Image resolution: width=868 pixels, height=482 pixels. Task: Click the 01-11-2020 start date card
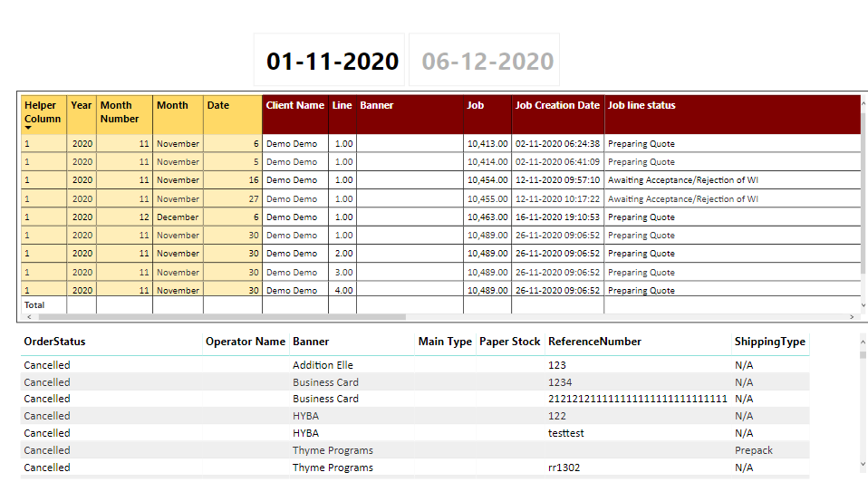point(330,60)
